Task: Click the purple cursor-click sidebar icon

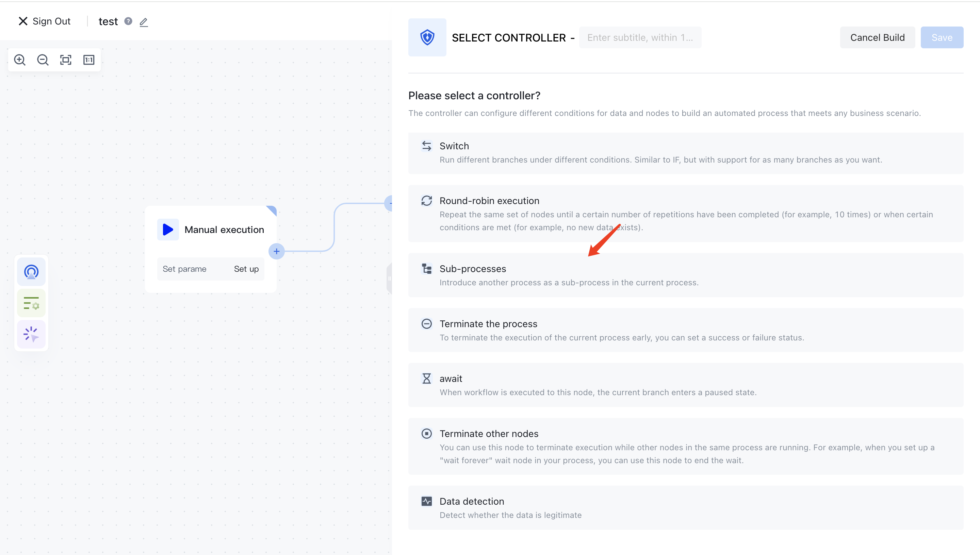Action: (31, 334)
